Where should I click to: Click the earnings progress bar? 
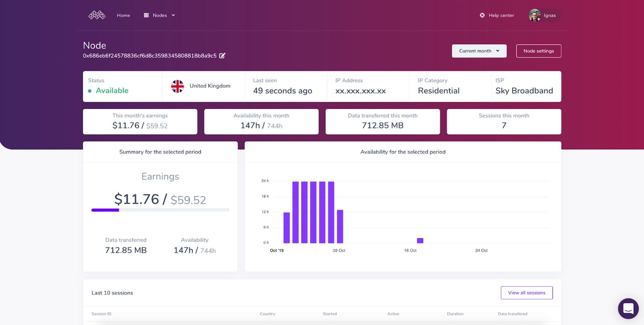[x=160, y=210]
